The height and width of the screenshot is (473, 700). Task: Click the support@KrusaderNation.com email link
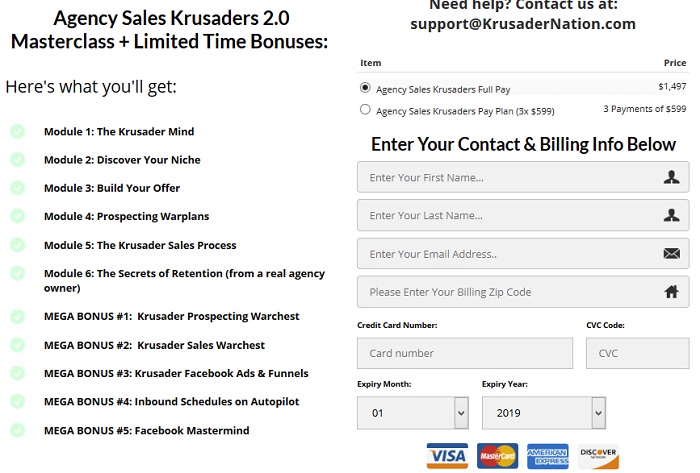click(x=523, y=24)
